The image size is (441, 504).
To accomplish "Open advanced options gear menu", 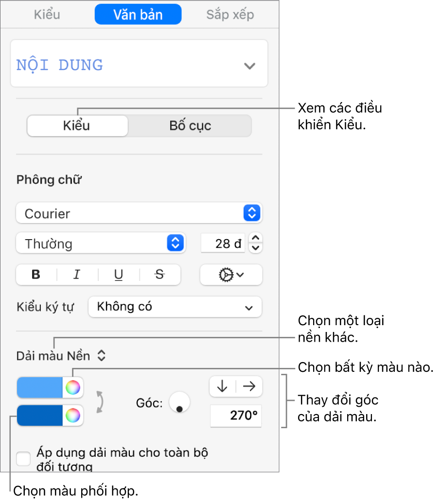I will 231,275.
